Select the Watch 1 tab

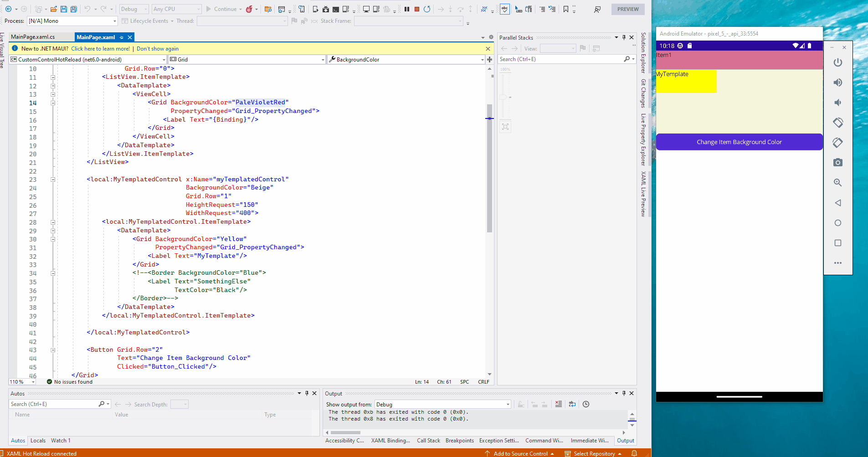pos(60,441)
